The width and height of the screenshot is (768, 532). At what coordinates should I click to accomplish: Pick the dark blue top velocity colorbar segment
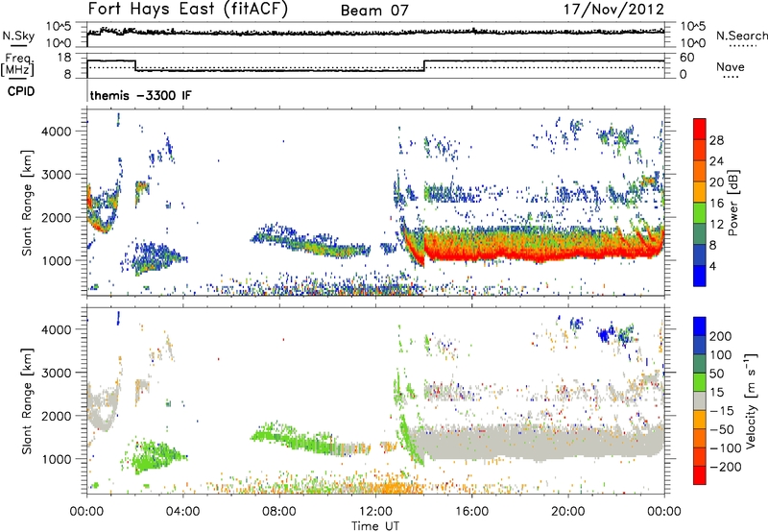pos(700,326)
